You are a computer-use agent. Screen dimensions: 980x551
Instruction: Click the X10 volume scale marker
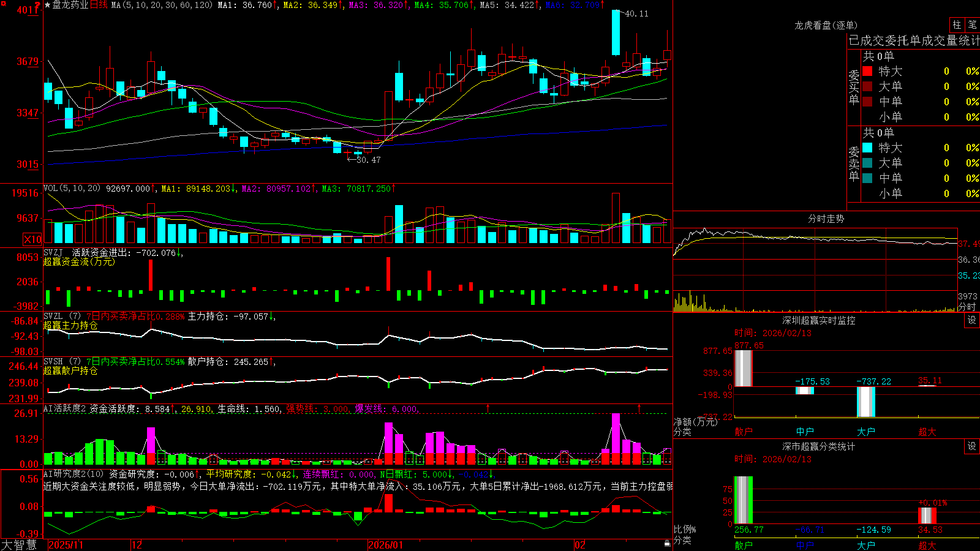32,239
